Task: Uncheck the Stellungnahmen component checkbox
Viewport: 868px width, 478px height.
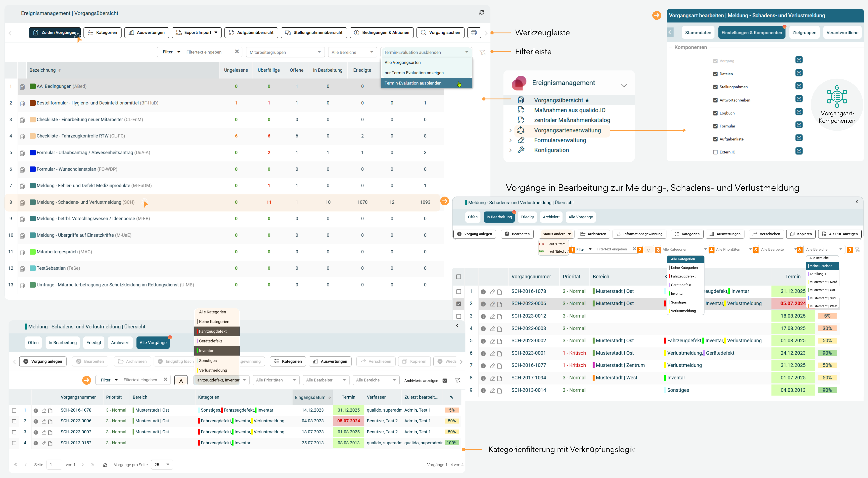Action: [715, 87]
